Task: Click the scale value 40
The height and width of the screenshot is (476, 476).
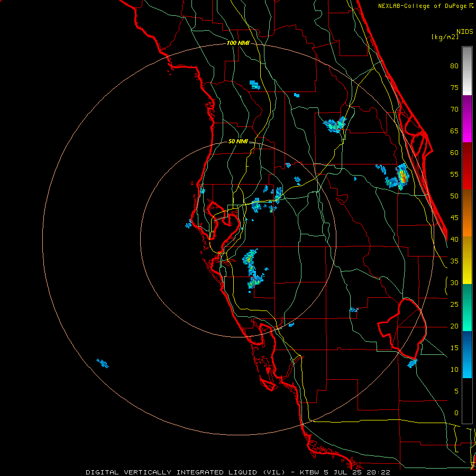Action: click(x=454, y=239)
